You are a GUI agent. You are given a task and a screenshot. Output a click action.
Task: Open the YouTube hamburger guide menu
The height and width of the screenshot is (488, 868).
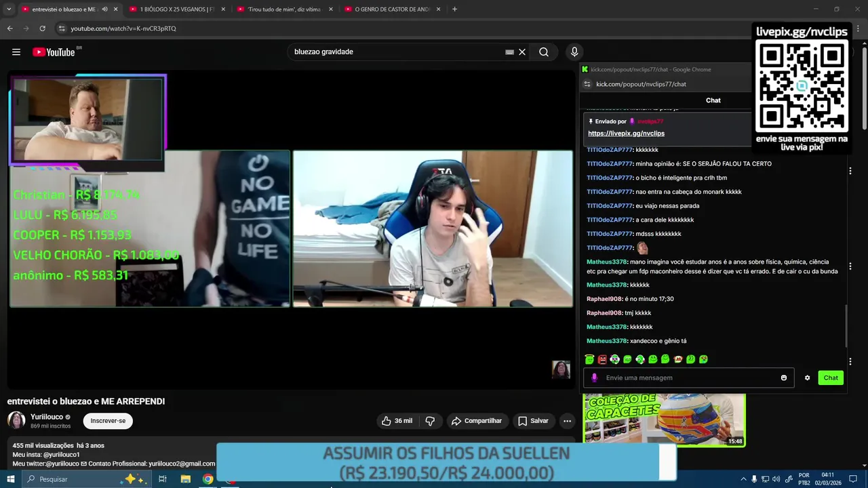point(16,52)
